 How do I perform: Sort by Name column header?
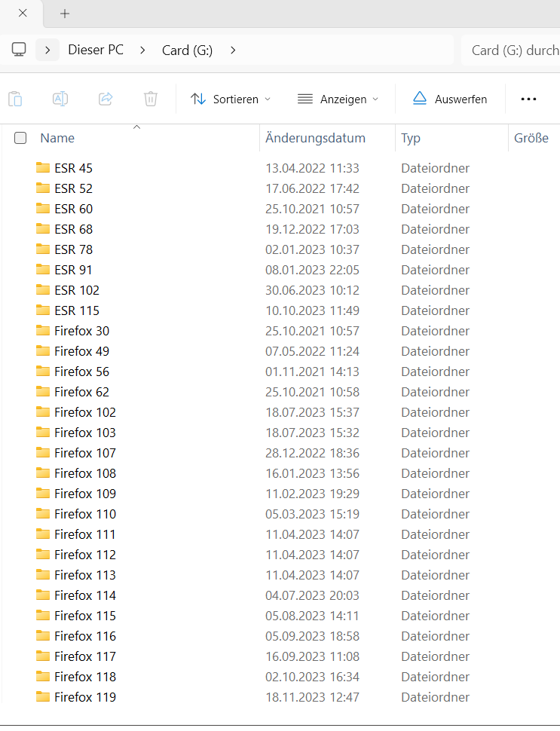57,138
